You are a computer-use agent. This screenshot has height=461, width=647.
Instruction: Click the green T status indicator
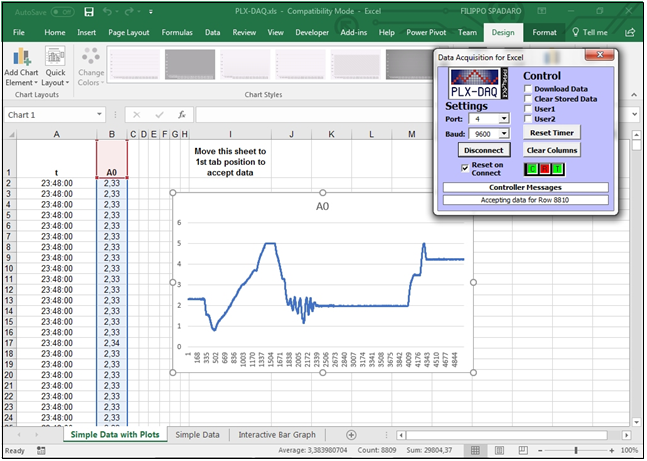click(x=557, y=169)
